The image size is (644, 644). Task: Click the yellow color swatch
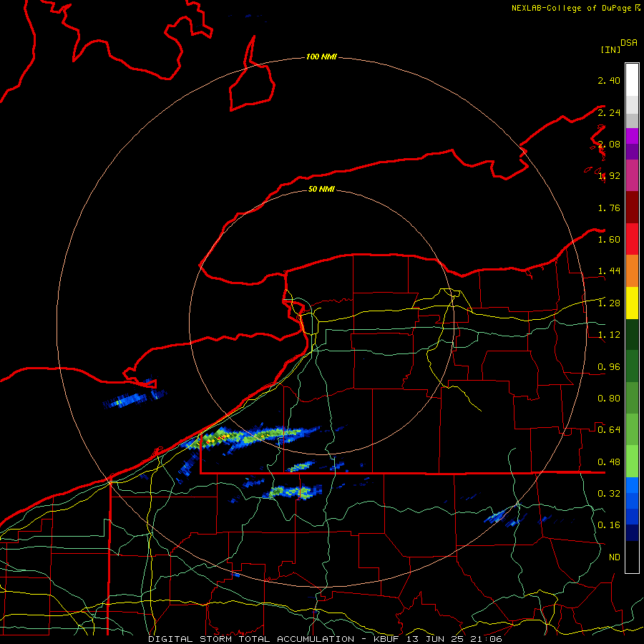632,303
